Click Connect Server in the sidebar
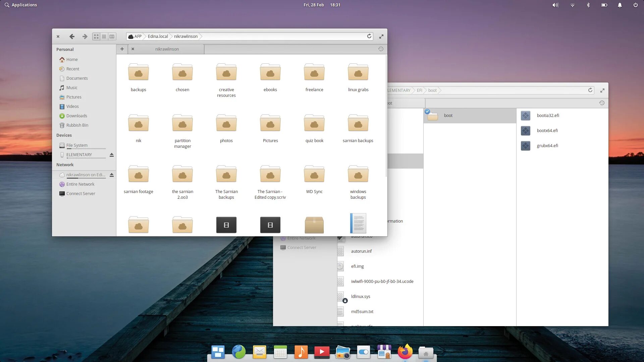Screen dimensions: 644x362 point(80,193)
